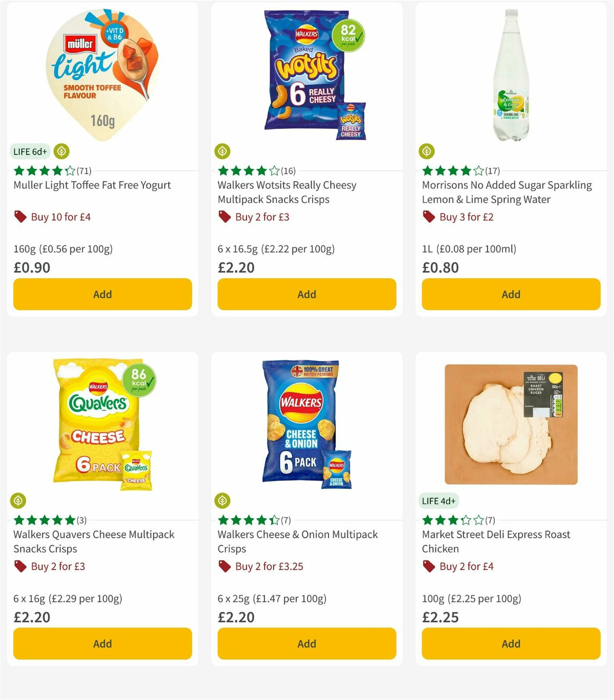
Task: Select the offer tag icon next to Buy 2 for £3.25
Action: pos(224,566)
